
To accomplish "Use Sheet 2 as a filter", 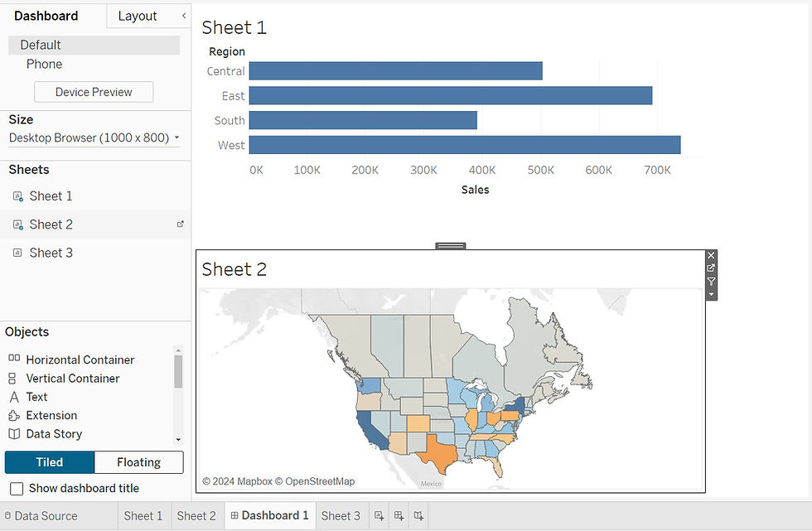I will point(711,281).
